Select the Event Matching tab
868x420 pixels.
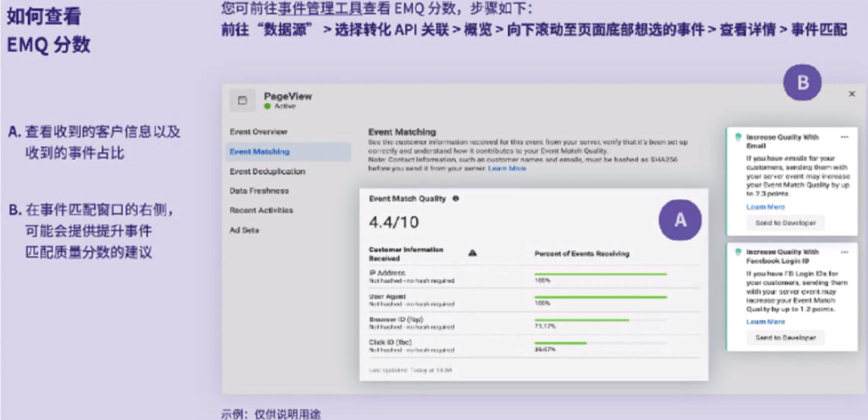288,151
